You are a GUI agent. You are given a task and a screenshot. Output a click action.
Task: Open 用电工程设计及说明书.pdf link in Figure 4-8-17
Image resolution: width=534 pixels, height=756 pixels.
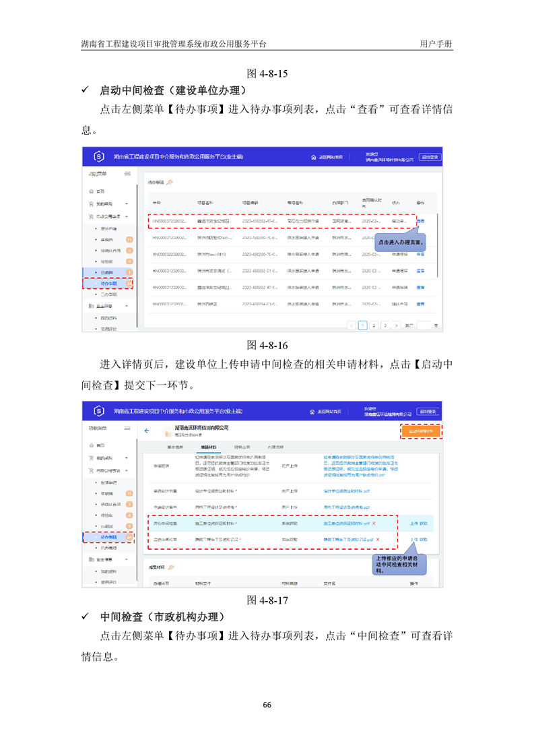(x=347, y=507)
